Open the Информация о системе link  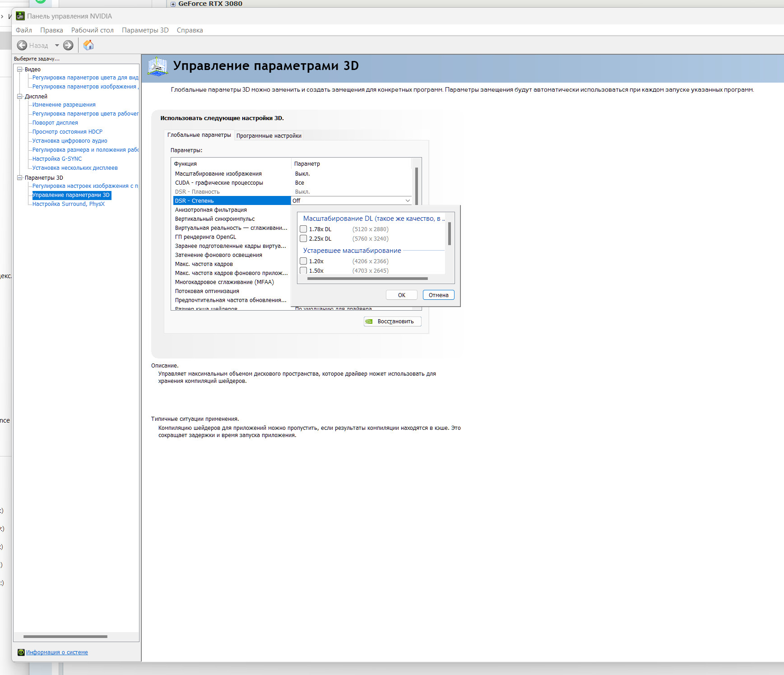pos(57,652)
